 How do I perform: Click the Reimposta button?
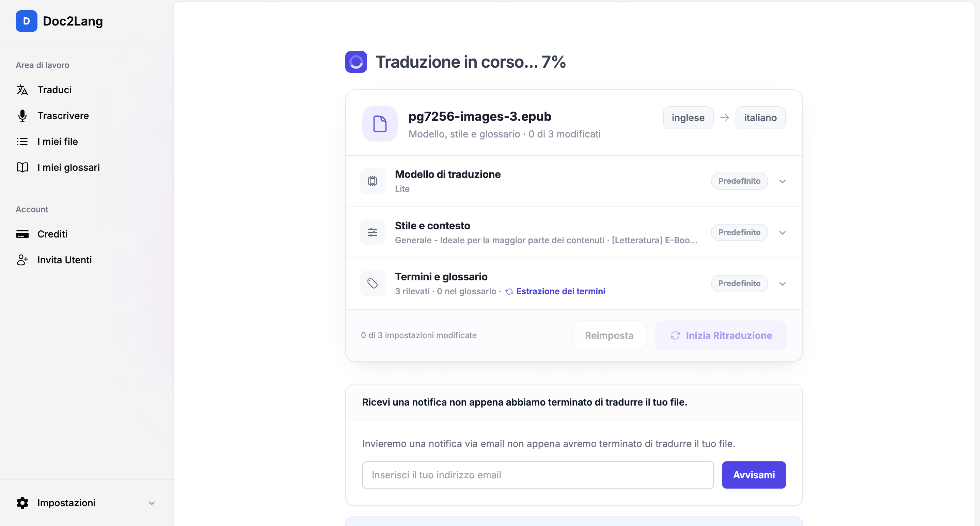point(609,335)
